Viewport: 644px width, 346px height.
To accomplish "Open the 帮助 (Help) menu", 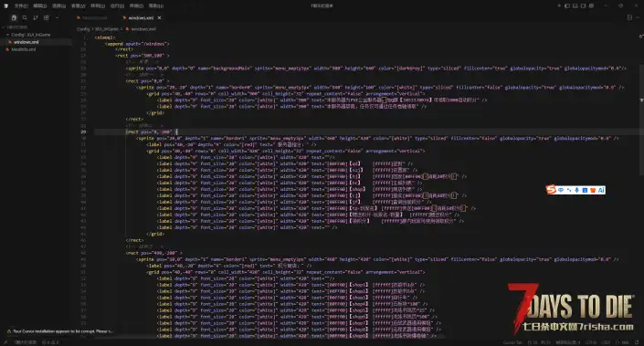I will [x=155, y=5].
